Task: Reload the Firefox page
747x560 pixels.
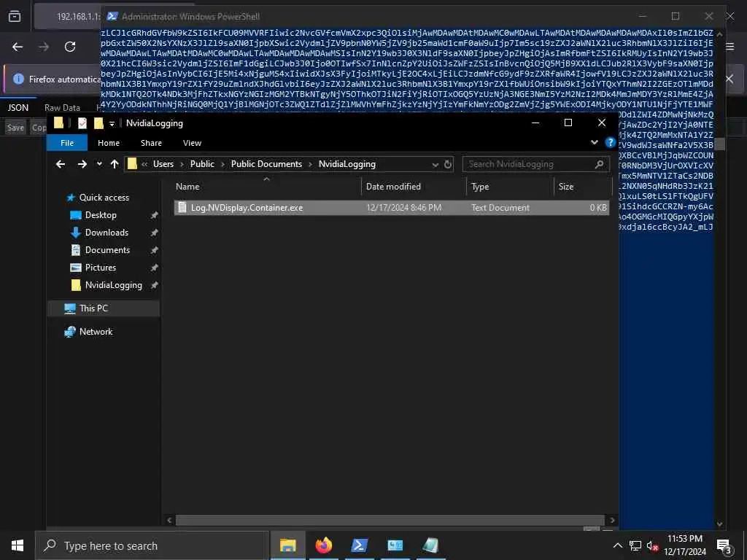Action: 70,47
